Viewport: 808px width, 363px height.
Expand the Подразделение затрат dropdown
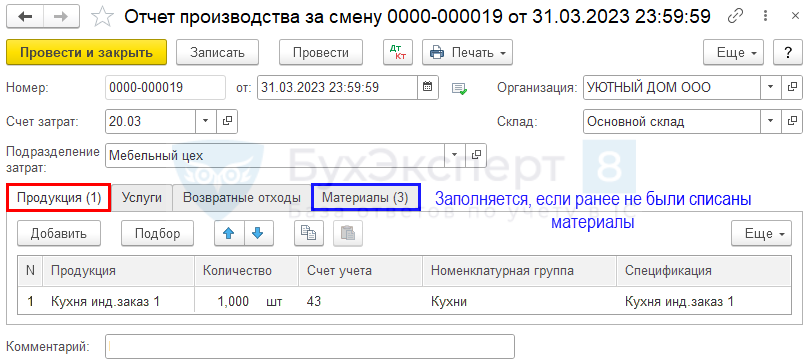click(455, 155)
